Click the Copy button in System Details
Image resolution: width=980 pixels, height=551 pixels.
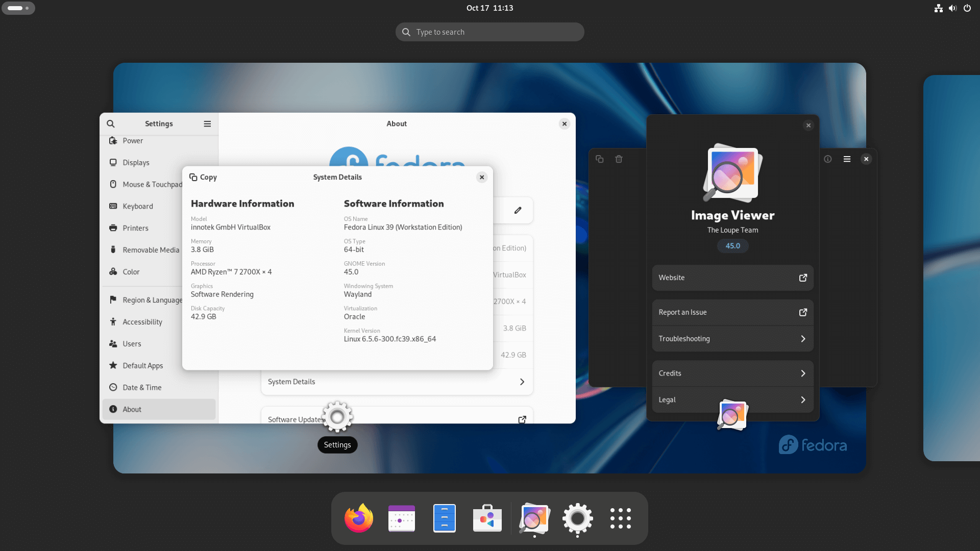tap(203, 177)
